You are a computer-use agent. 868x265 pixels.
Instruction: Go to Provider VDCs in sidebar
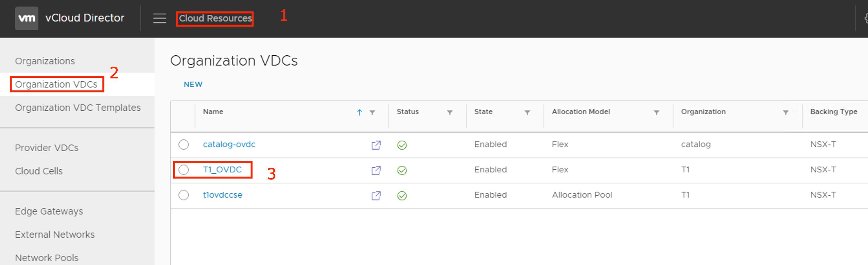[x=47, y=148]
